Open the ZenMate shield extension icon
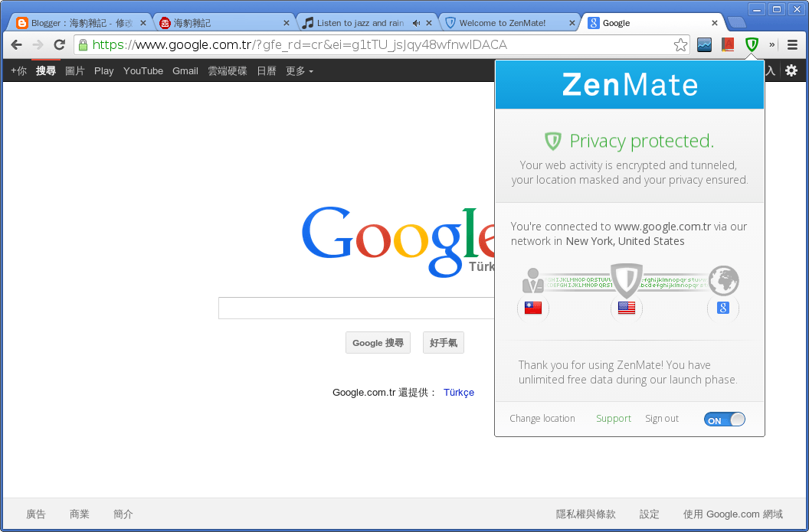Image resolution: width=809 pixels, height=532 pixels. click(752, 45)
